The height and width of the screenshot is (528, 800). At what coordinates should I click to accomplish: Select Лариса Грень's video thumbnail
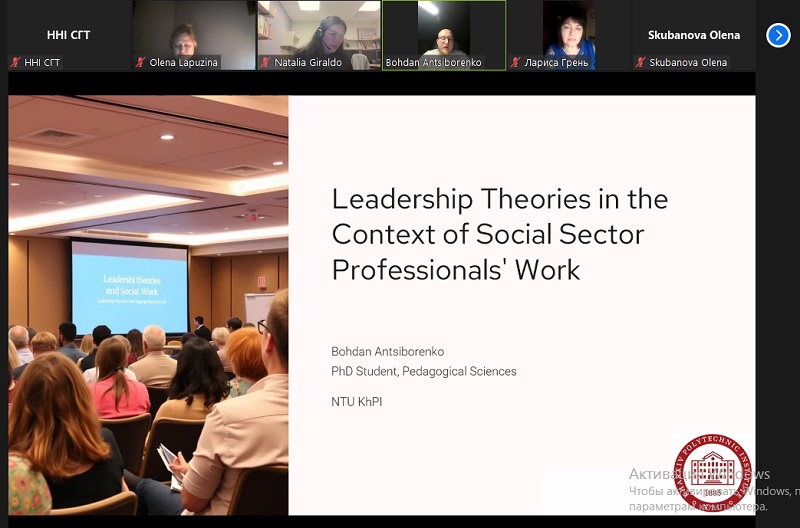(569, 35)
